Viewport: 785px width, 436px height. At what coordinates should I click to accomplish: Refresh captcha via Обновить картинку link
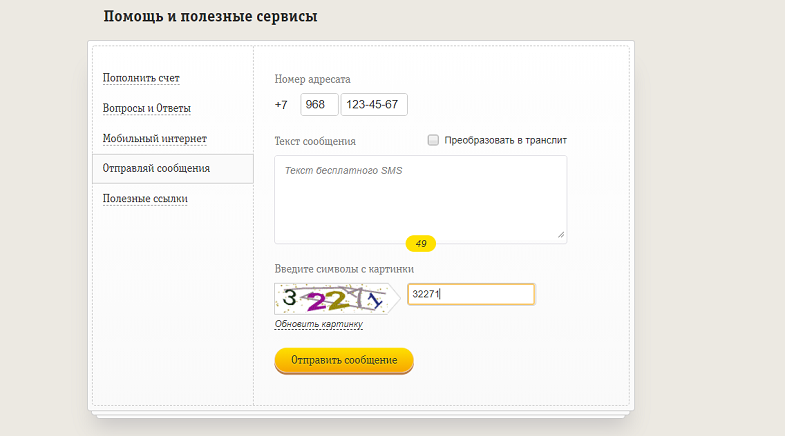coord(318,324)
